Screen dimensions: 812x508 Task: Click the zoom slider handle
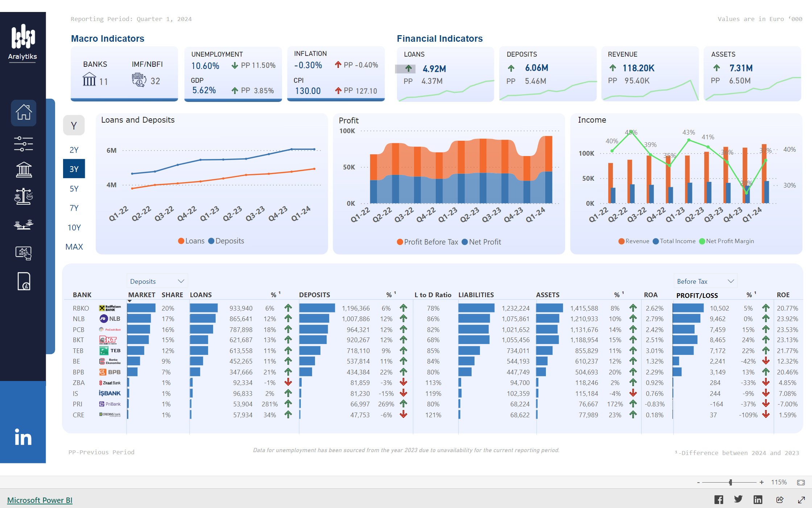[x=730, y=482]
